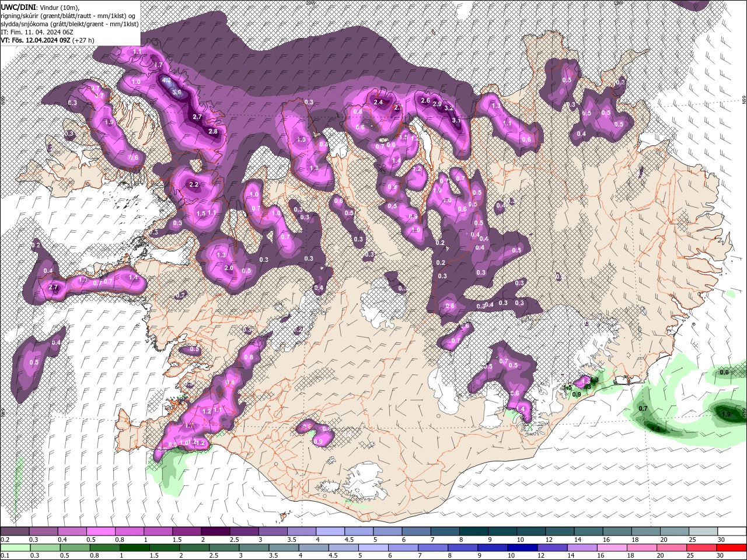Click the UWC/DINI title text

tap(18, 7)
